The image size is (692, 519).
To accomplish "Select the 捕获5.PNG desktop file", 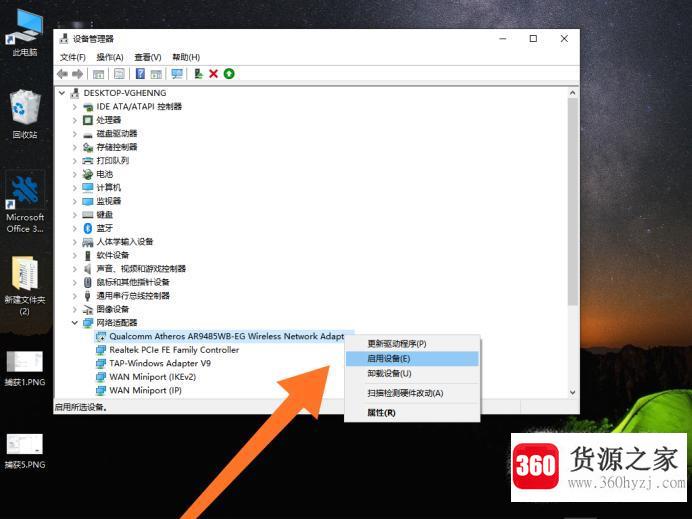I will (25, 451).
